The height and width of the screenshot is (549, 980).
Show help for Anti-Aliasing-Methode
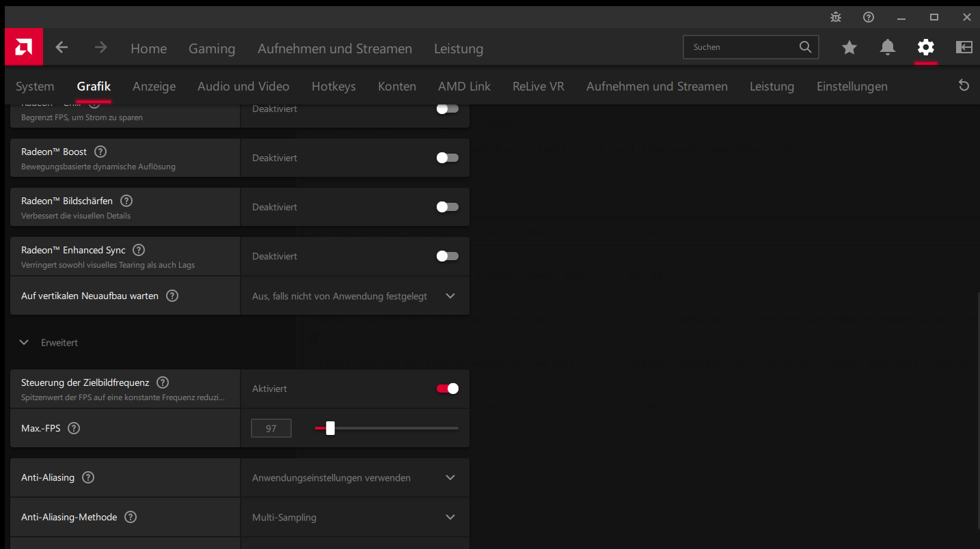(x=131, y=517)
